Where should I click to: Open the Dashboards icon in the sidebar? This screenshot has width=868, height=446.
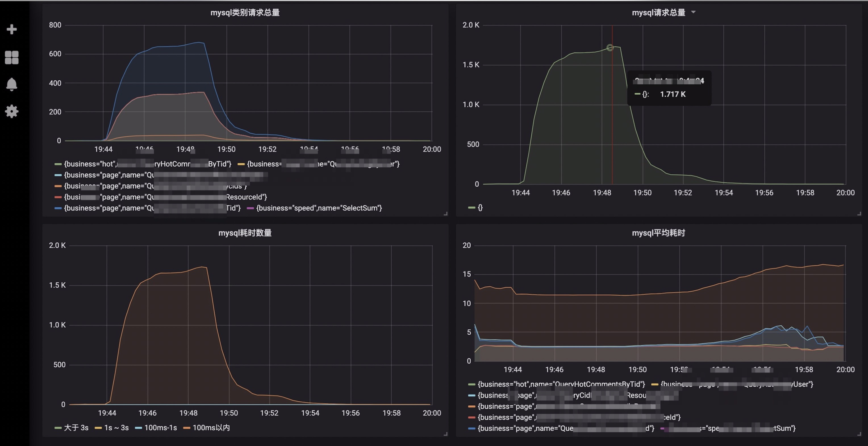tap(11, 57)
